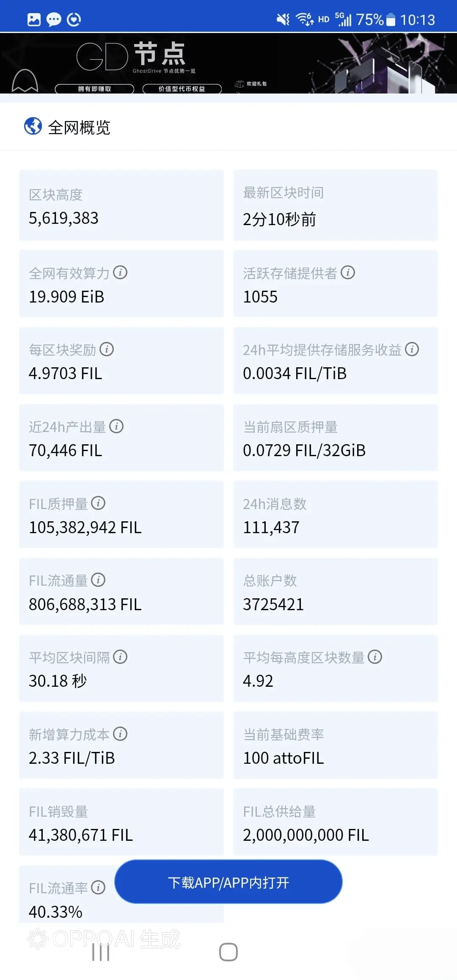
Task: Tap info icon next to 近24h产出量
Action: coord(116,427)
